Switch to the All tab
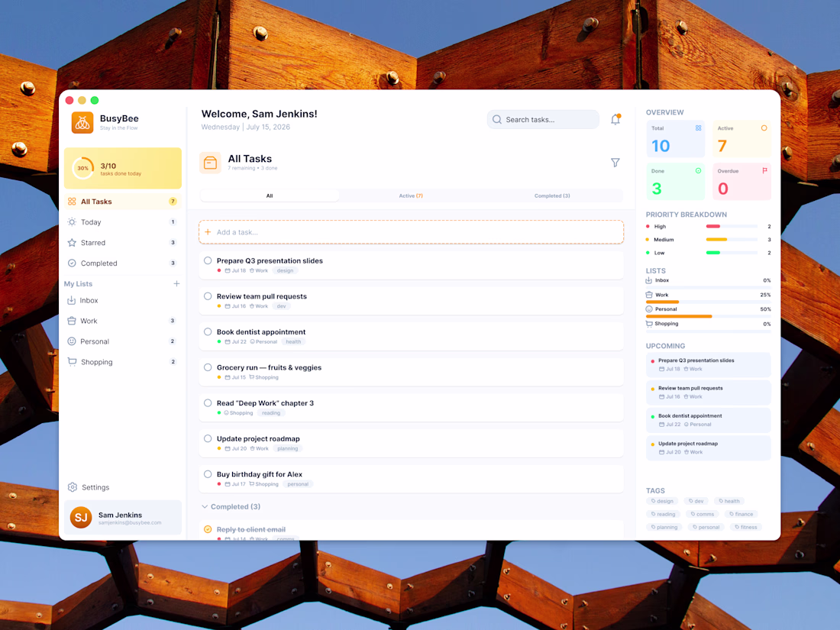 pos(270,195)
